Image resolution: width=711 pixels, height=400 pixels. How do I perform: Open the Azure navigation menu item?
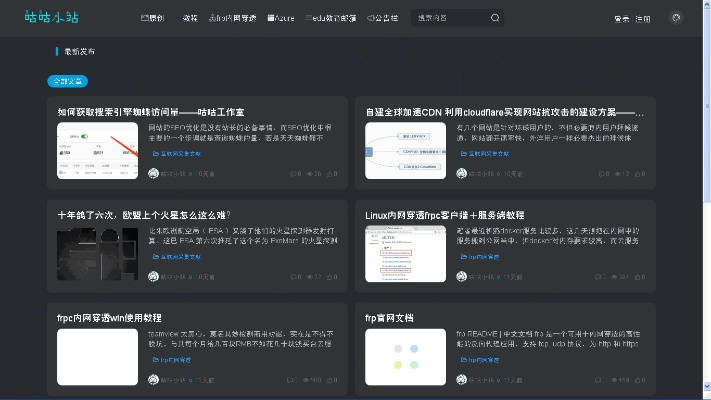[282, 18]
